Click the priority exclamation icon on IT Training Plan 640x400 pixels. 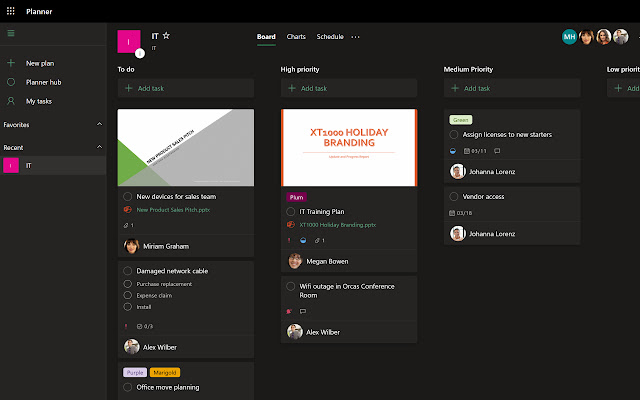289,240
